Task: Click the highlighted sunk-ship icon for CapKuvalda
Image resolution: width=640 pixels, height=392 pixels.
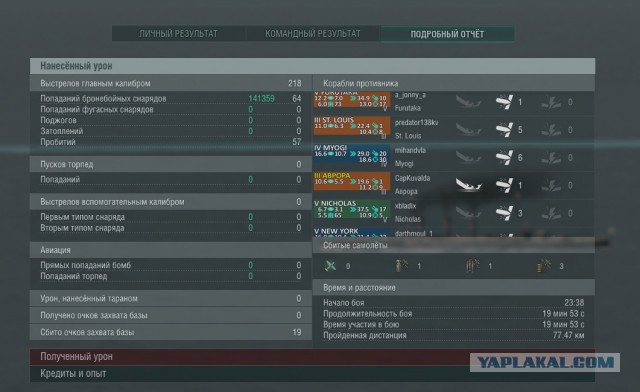Action: pos(469,185)
